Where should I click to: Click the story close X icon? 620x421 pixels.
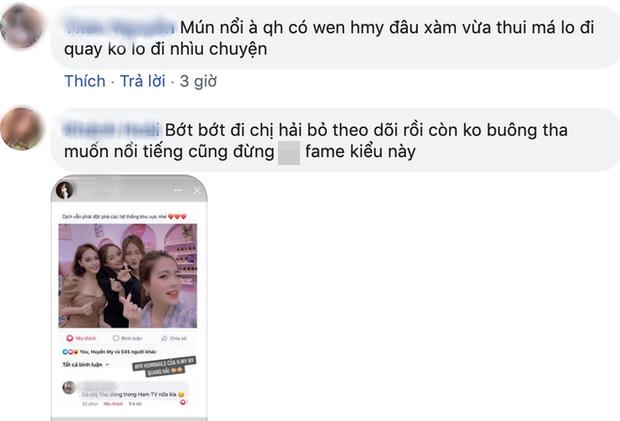tap(197, 191)
